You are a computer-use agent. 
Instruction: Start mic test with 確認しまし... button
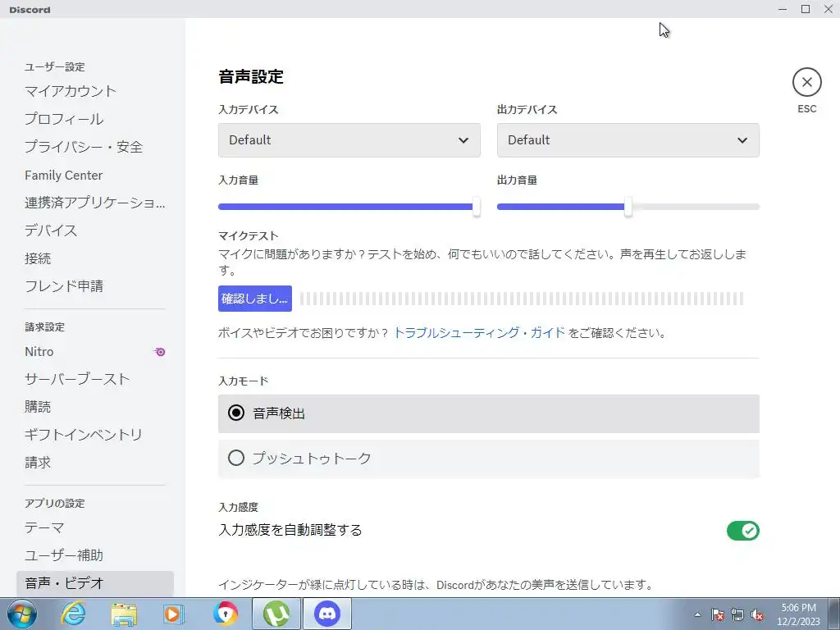point(255,299)
